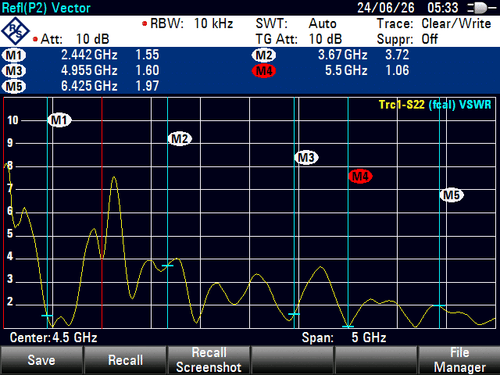Click the Save softkey

point(41,360)
